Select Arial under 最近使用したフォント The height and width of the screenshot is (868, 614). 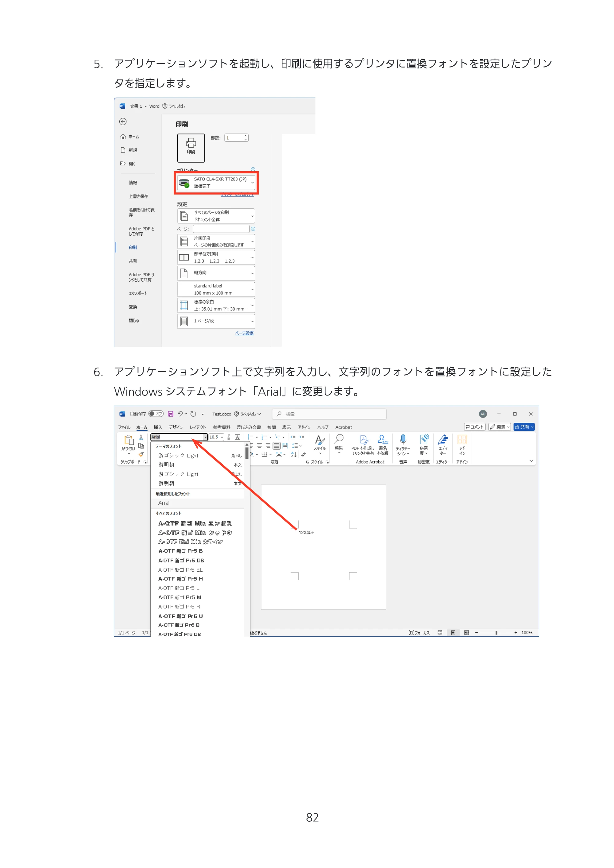pos(197,503)
